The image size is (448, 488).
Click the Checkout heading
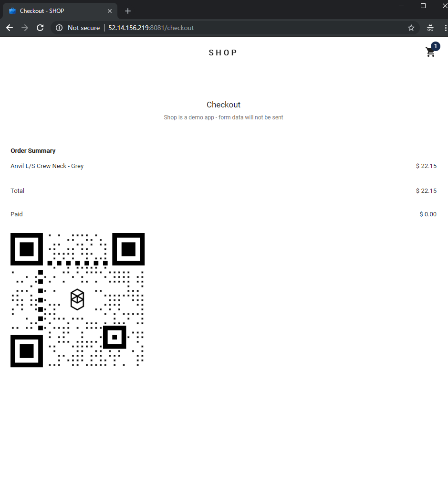click(224, 105)
